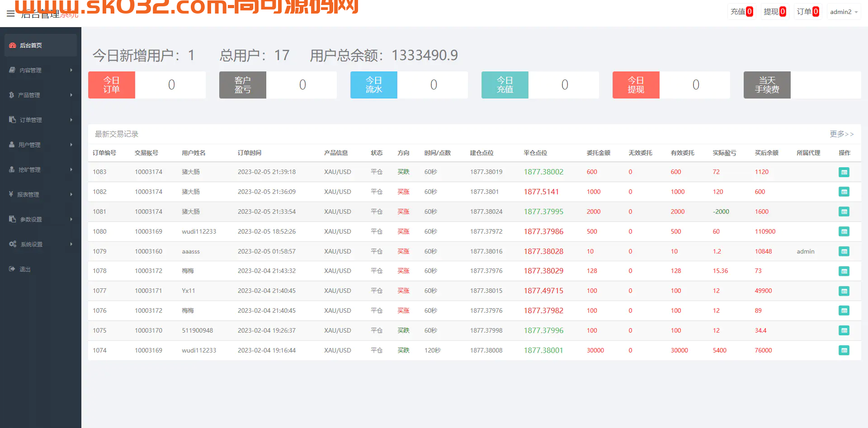Click the 用户管理 person icon
The image size is (868, 428).
pyautogui.click(x=12, y=145)
